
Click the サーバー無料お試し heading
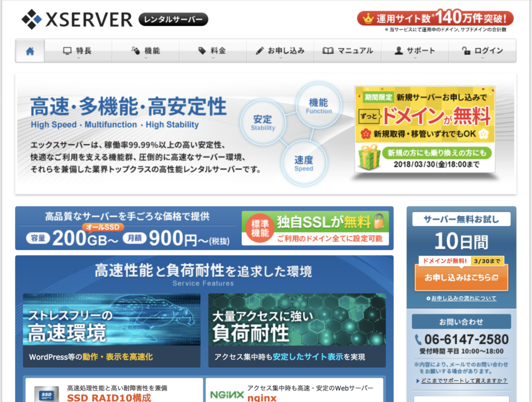click(x=461, y=219)
